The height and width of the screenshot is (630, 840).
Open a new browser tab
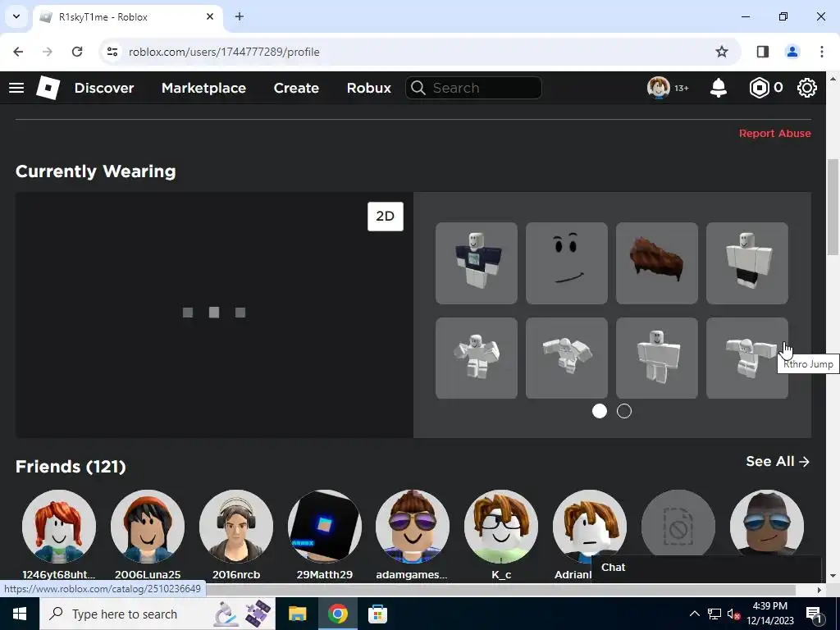(x=240, y=16)
